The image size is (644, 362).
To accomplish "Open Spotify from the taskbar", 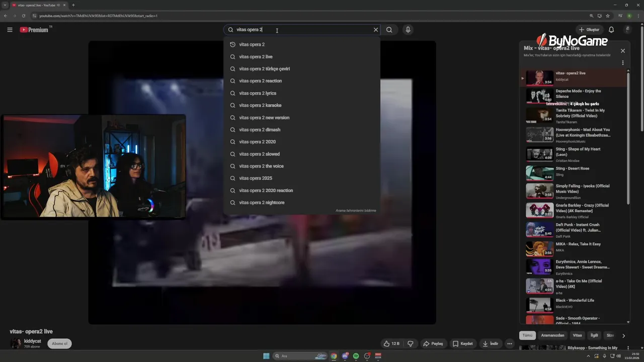I will (356, 356).
